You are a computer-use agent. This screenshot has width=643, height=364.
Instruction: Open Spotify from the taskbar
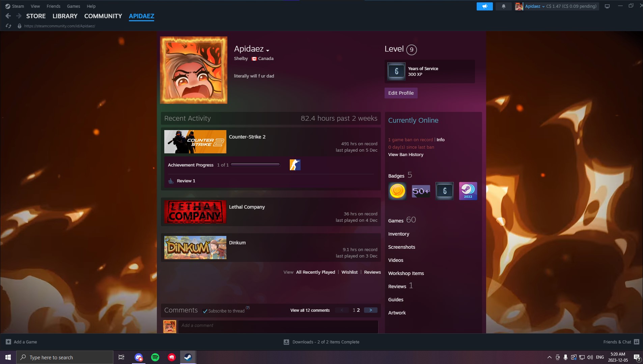(x=155, y=357)
